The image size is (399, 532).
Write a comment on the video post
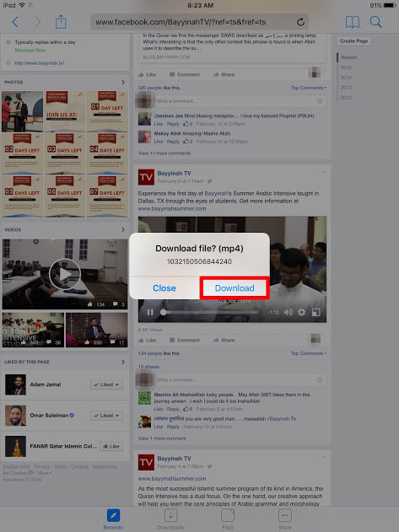240,380
